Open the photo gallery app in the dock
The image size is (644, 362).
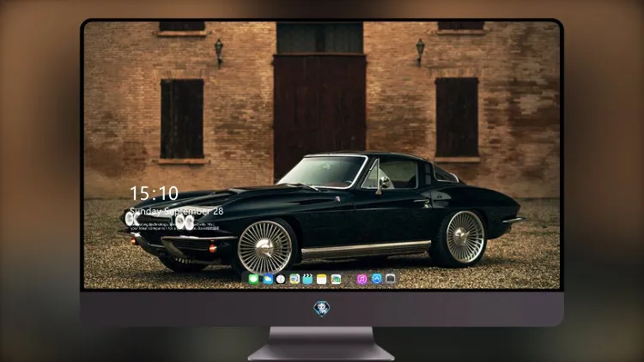pos(336,279)
